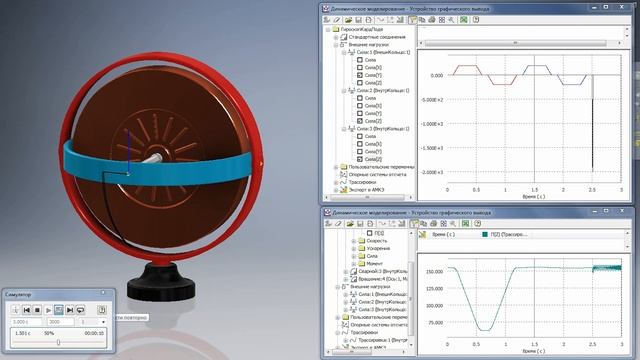This screenshot has height=360, width=640.
Task: Expand Пользовательские переменные in the upper tree
Action: (336, 167)
